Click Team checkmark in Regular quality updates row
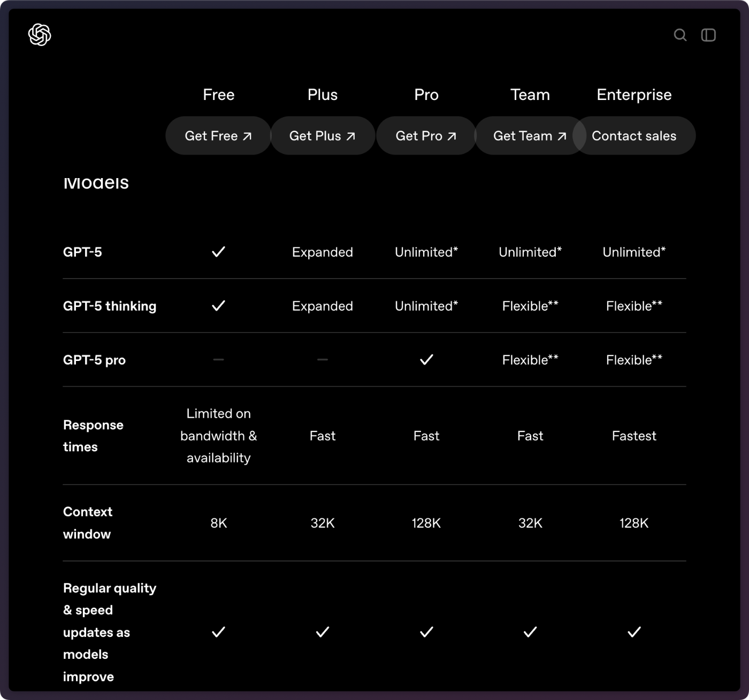This screenshot has width=749, height=700. [x=530, y=632]
